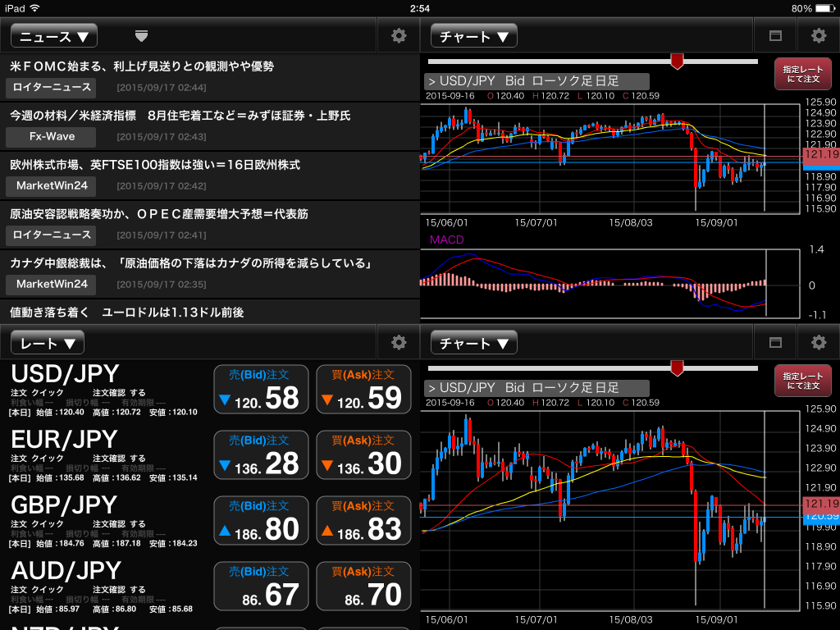The width and height of the screenshot is (840, 630).
Task: Tap 121.19 price marker in lower chart
Action: tap(821, 504)
